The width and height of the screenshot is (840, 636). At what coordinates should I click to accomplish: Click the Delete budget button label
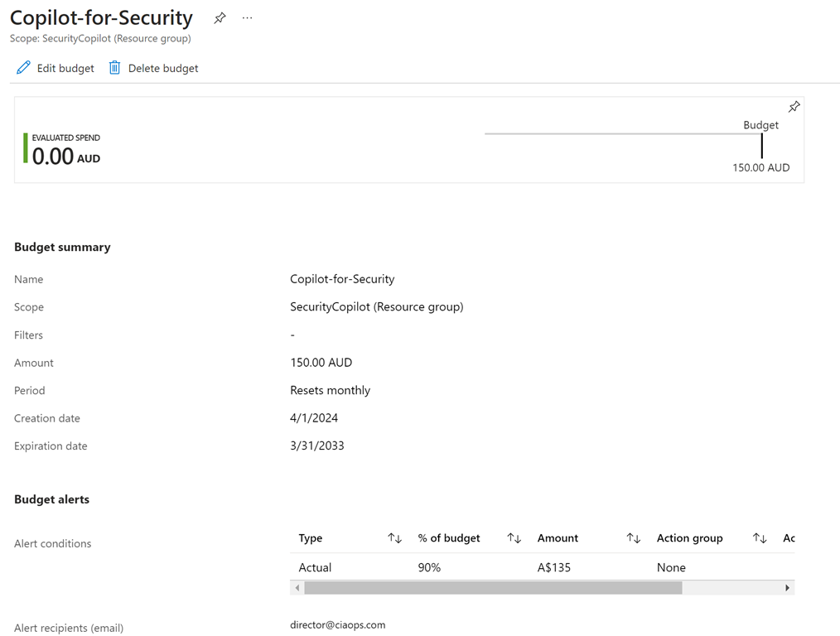pyautogui.click(x=163, y=68)
